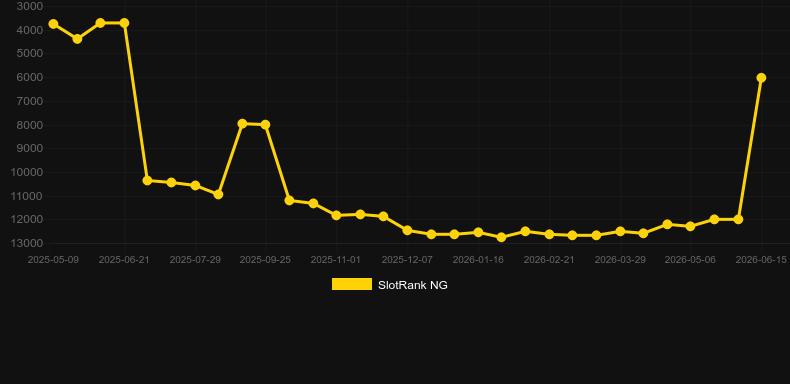Toggle the SlotRank NG legend color box
Screen dimensions: 790x384
pos(352,284)
